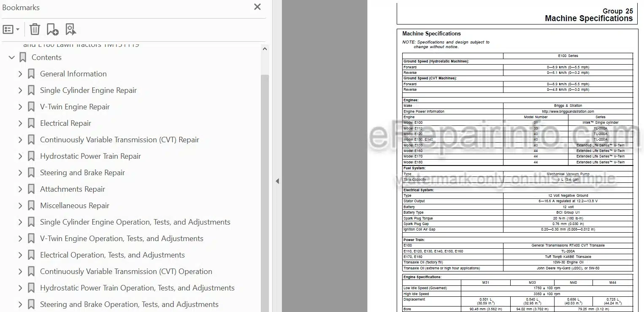Click the 'Machine Specifications' page header title

589,18
